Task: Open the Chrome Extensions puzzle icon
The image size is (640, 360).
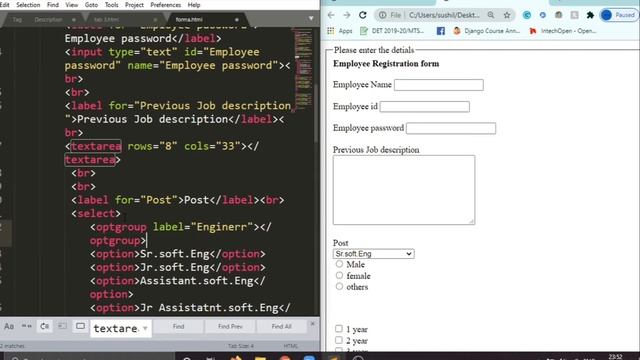Action: (590, 15)
